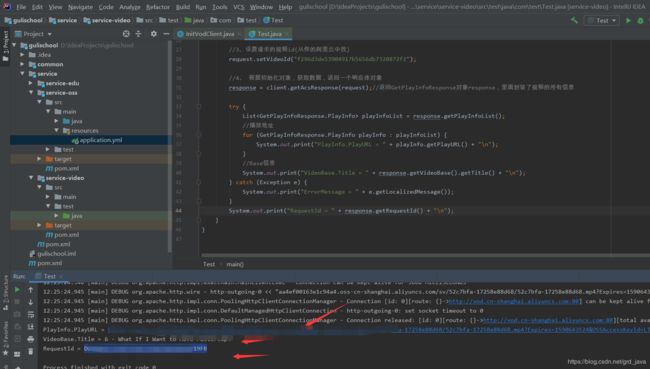Screen dimensions: 650x369
Task: Click the Project tree vertical scrollbar
Action: point(170,145)
